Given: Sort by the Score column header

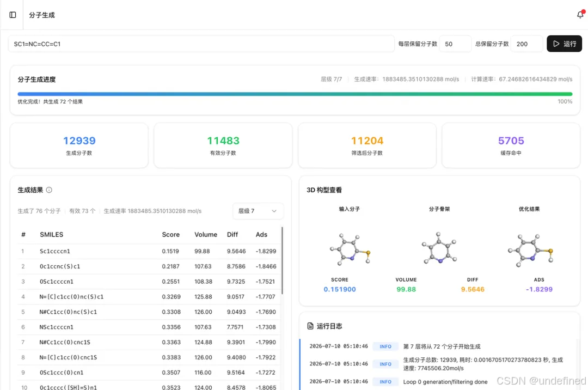Looking at the screenshot, I should pos(170,234).
